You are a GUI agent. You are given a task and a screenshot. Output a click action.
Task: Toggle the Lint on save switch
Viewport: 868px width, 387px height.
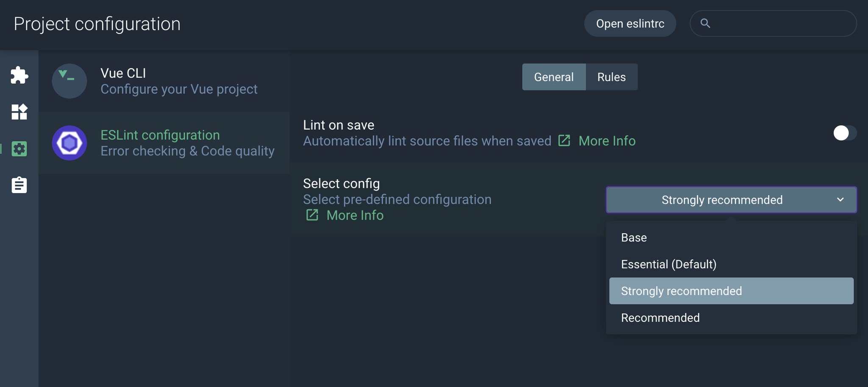click(845, 133)
